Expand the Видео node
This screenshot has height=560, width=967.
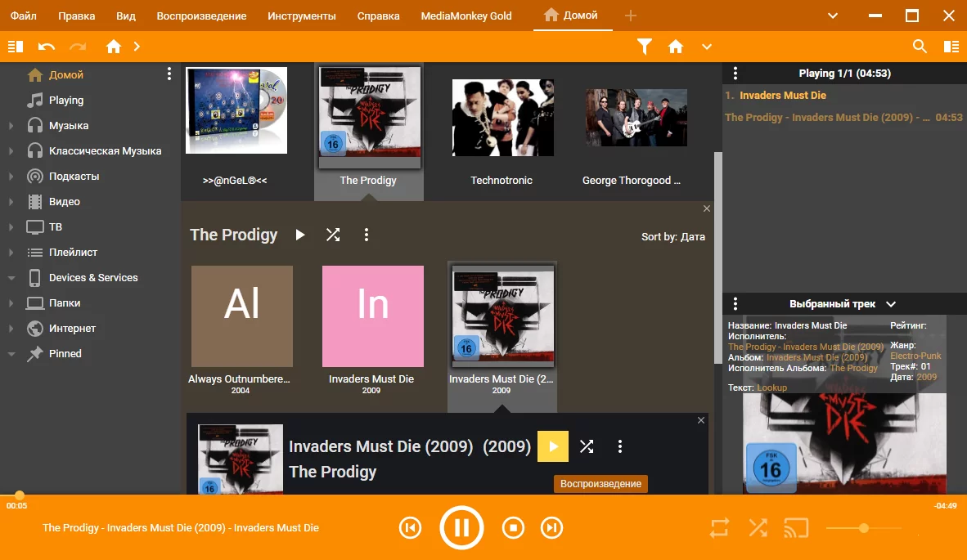pos(11,201)
